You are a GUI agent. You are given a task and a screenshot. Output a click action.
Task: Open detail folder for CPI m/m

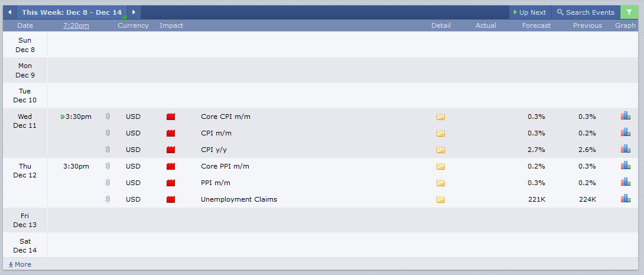pos(441,134)
